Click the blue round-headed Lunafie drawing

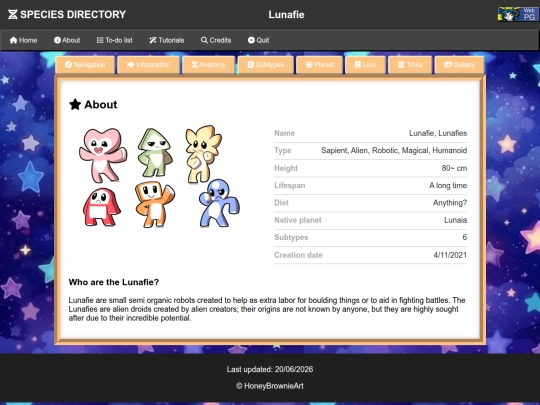pyautogui.click(x=219, y=203)
